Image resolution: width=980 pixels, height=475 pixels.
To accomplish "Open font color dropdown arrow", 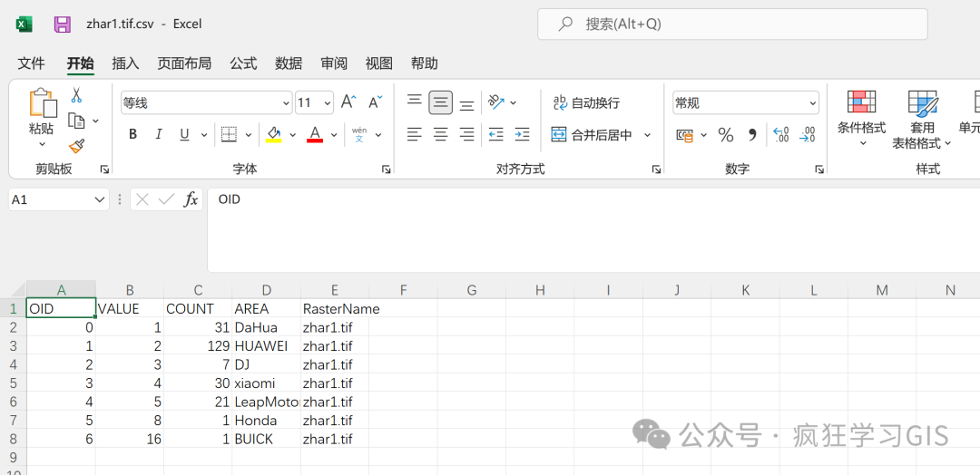I will click(x=334, y=135).
